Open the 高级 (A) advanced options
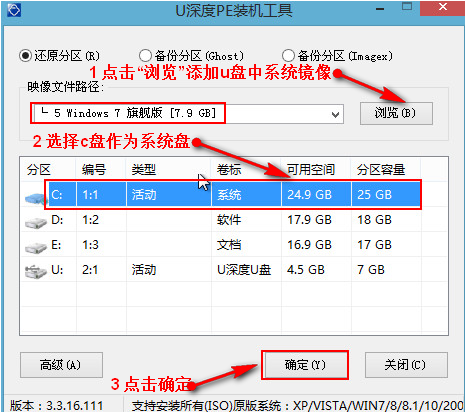 coord(61,365)
